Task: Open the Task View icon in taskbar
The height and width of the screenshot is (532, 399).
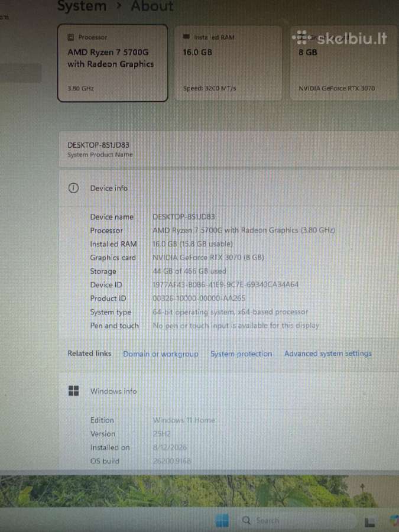Action: pyautogui.click(x=369, y=523)
